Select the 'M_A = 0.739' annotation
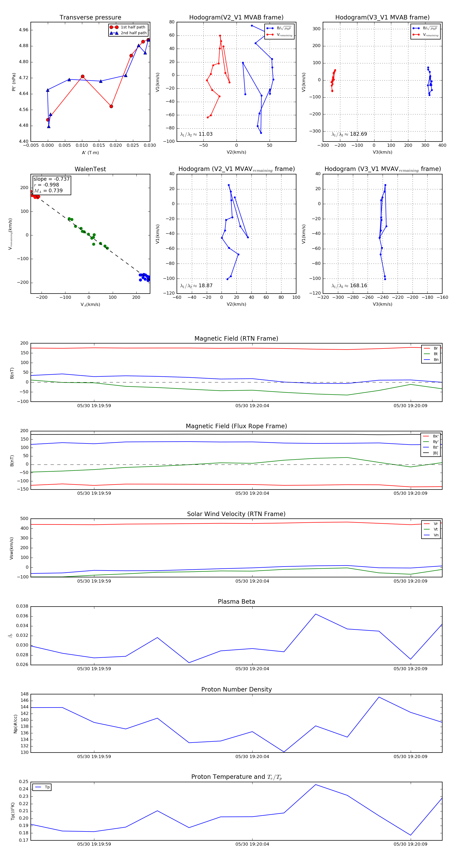Screen dimensions: 473x868 pos(48,191)
